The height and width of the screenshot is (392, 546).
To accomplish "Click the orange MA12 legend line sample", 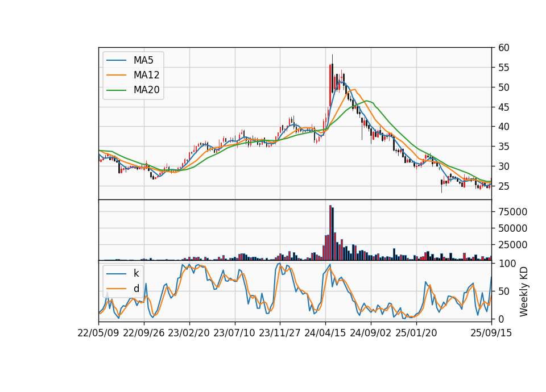I will 116,75.
